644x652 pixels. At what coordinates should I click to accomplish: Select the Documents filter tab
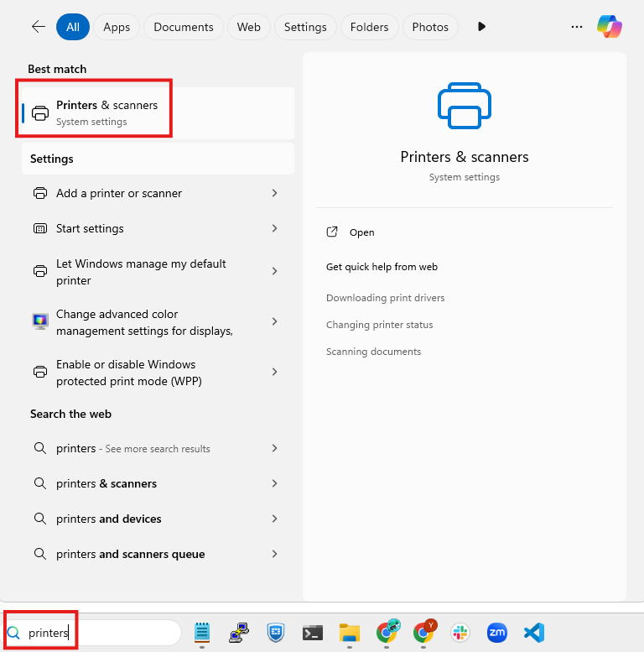point(184,27)
